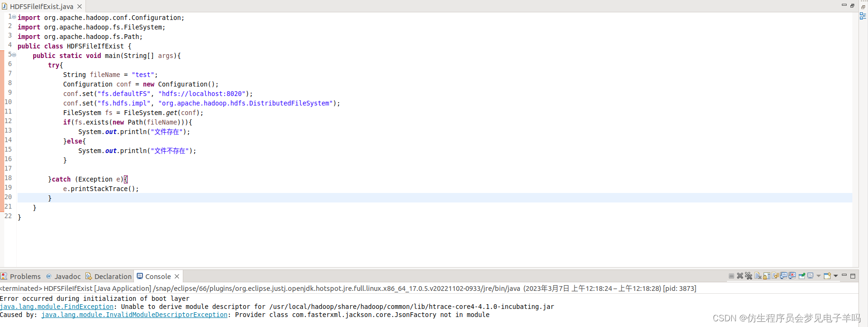Screen dimensions: 868x327
Task: Click the Declaration tab icon
Action: click(88, 276)
